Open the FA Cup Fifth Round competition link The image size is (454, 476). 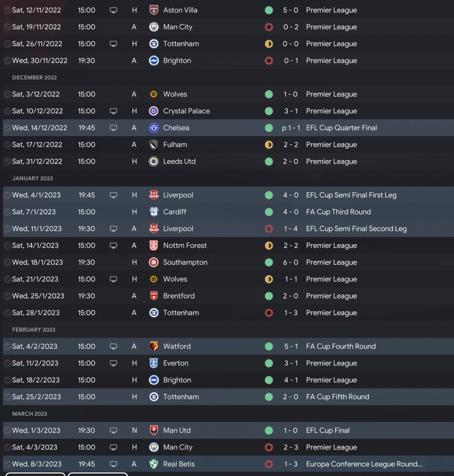coord(337,397)
